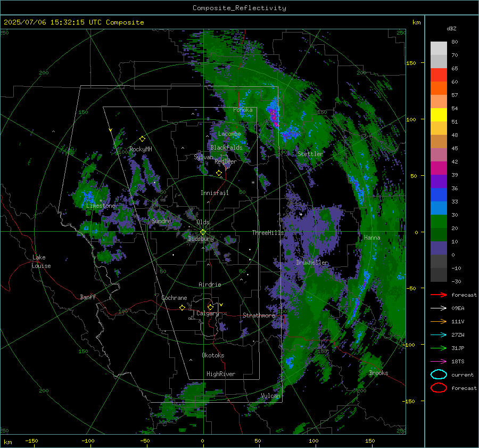Click the Composite_Reflectivity title
The height and width of the screenshot is (448, 479).
coord(239,7)
